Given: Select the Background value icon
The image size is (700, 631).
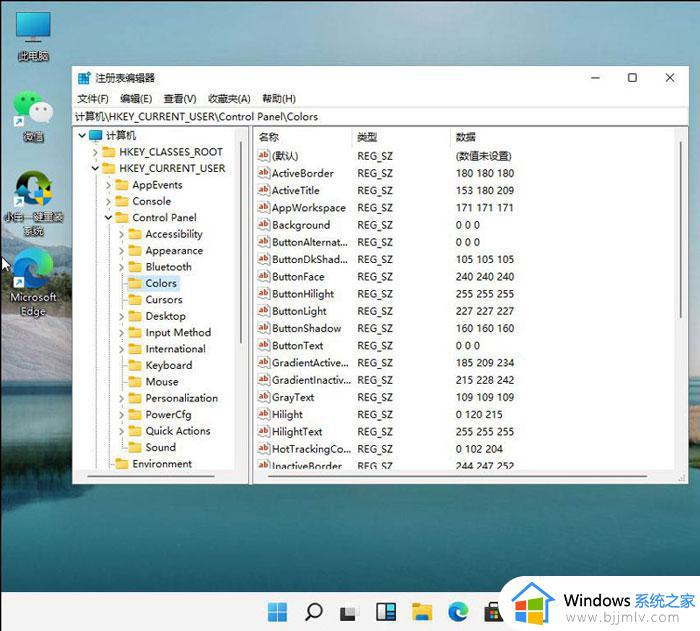Looking at the screenshot, I should 263,225.
